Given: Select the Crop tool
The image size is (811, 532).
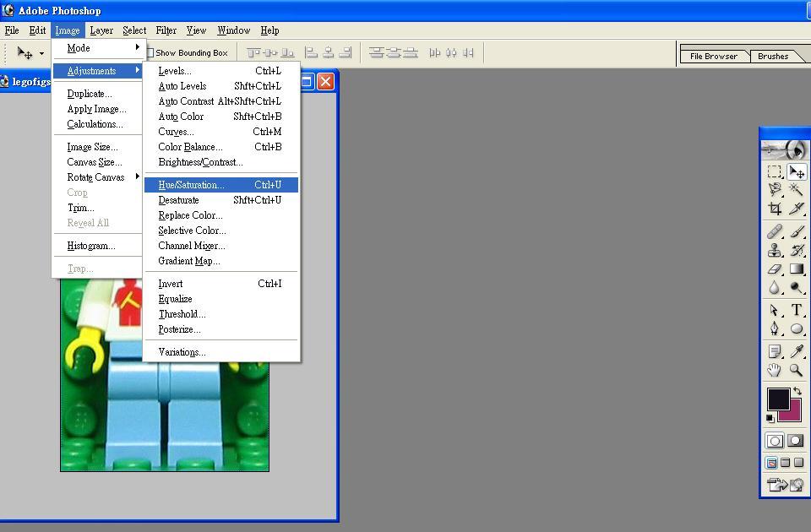Looking at the screenshot, I should click(x=775, y=209).
